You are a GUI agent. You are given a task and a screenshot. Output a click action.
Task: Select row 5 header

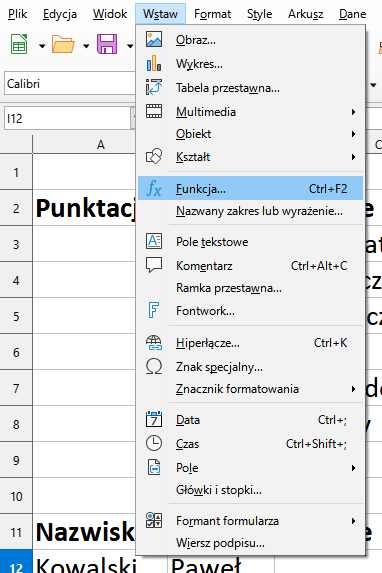click(16, 316)
